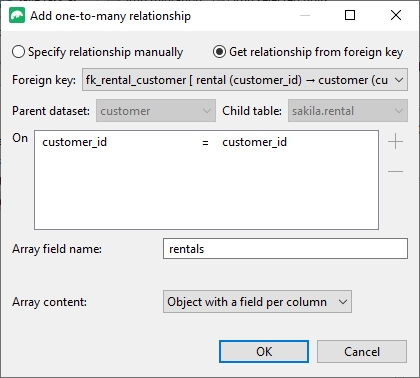This screenshot has width=420, height=378.
Task: Maximize the Add one-to-many relationship dialog
Action: (350, 15)
